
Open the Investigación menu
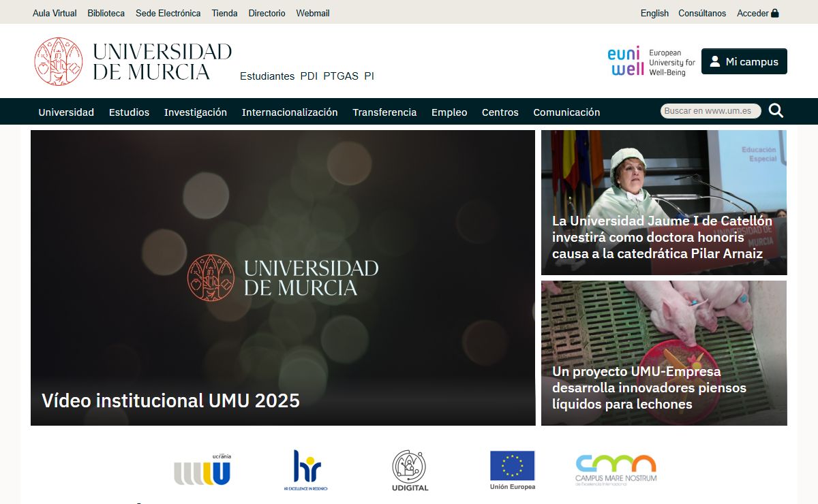point(196,112)
